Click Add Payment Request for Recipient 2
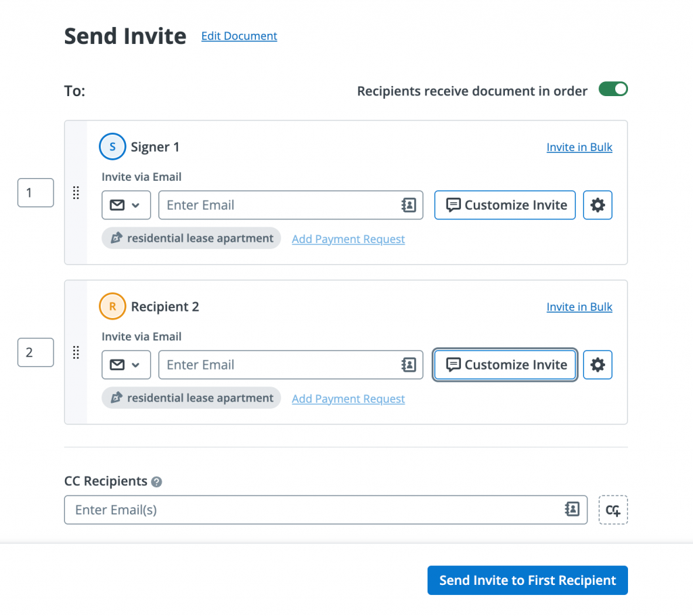The image size is (693, 616). [348, 399]
